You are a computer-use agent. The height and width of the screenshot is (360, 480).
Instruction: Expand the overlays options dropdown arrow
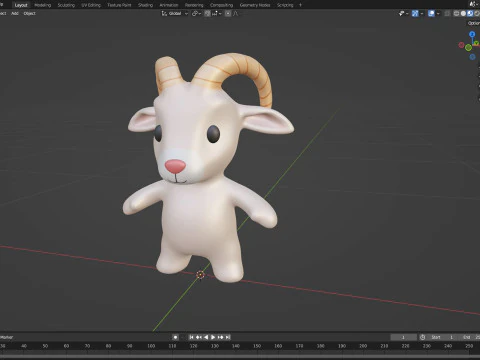[x=438, y=13]
